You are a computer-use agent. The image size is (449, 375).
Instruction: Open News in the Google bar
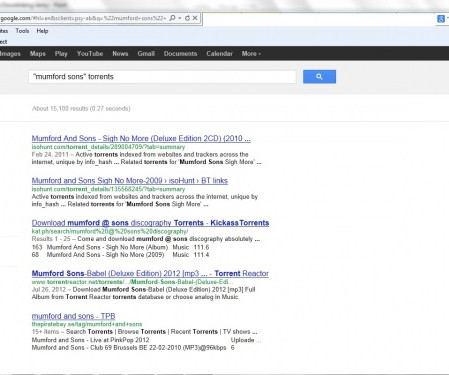point(120,54)
